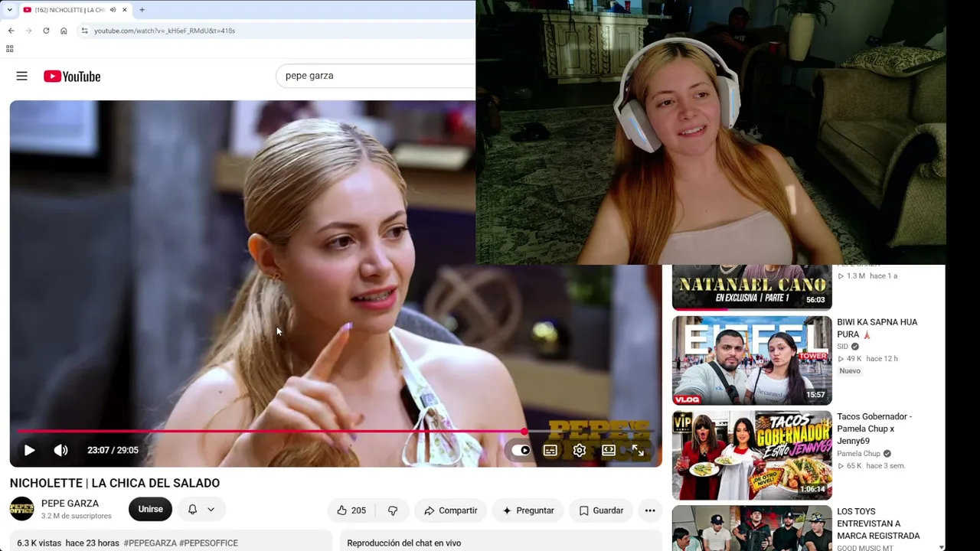Open the notification bell dropdown
Screen dimensions: 980x551
click(x=201, y=510)
